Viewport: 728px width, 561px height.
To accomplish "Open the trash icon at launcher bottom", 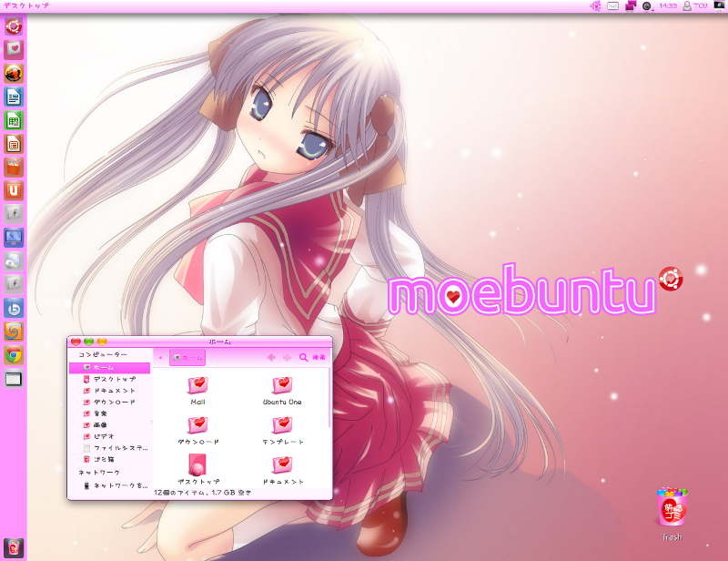I will 14,547.
